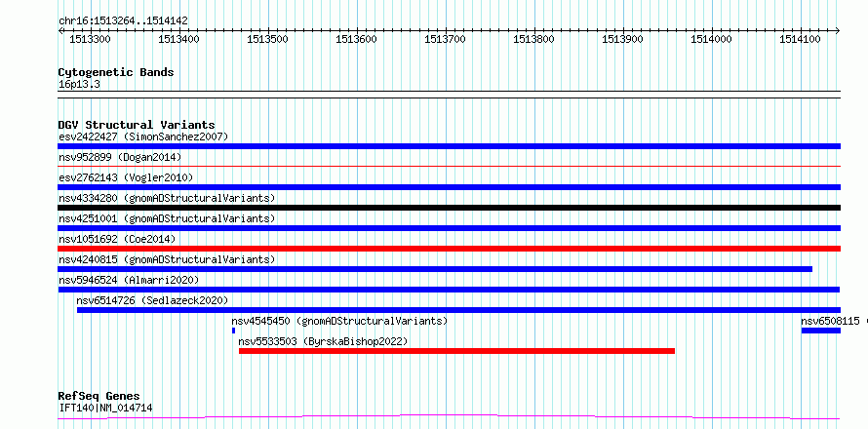Select the 16p13.3 band label
868x429 pixels.
click(79, 85)
